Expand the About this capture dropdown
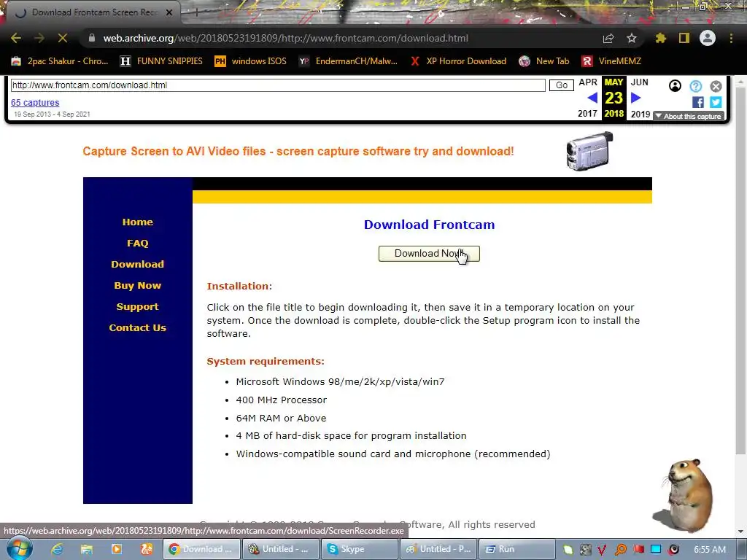747x560 pixels. pos(689,116)
